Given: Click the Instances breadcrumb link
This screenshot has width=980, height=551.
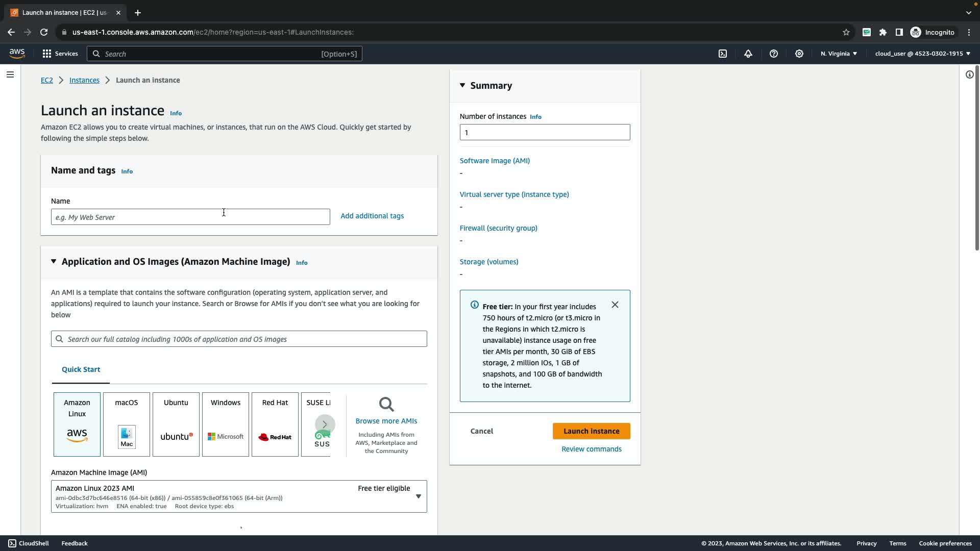Looking at the screenshot, I should [x=84, y=80].
